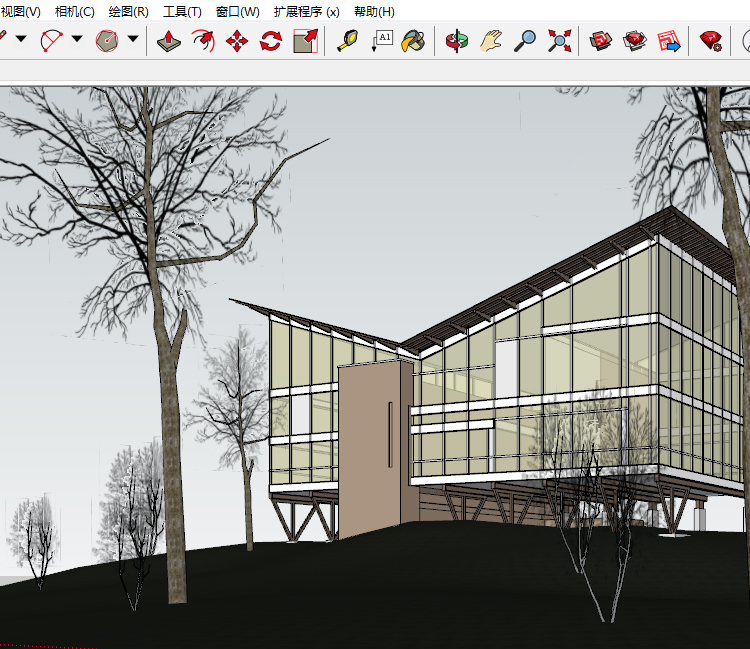Select the Polygon shape tool
Viewport: 750px width, 649px height.
[107, 41]
